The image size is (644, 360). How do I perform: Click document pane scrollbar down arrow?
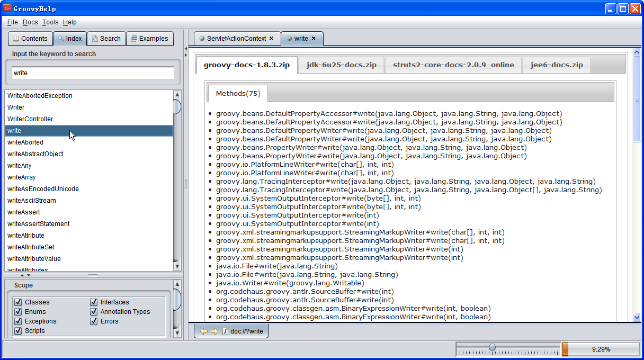point(637,317)
